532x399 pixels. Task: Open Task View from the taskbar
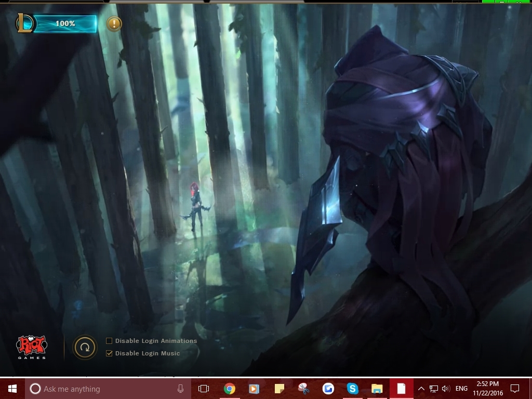click(x=204, y=389)
